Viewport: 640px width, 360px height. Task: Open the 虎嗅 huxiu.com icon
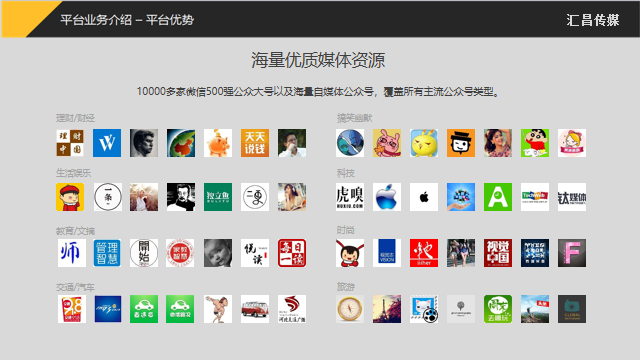tap(350, 197)
